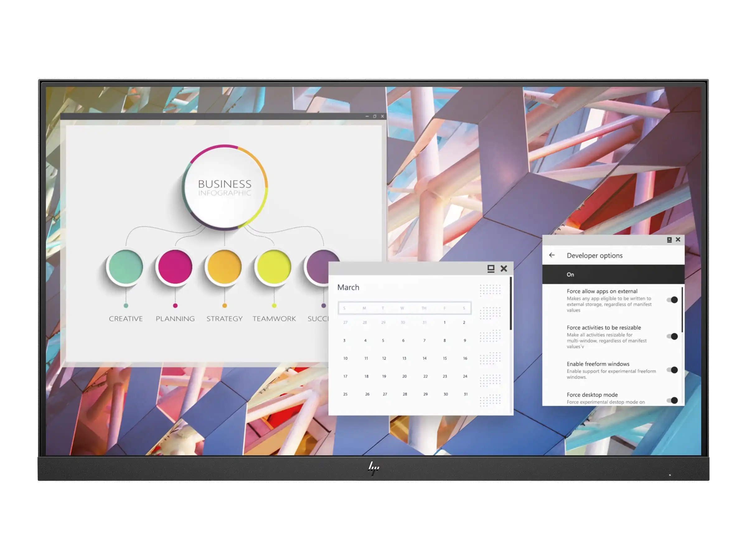
Task: Select date 23 in the calendar
Action: pos(445,376)
